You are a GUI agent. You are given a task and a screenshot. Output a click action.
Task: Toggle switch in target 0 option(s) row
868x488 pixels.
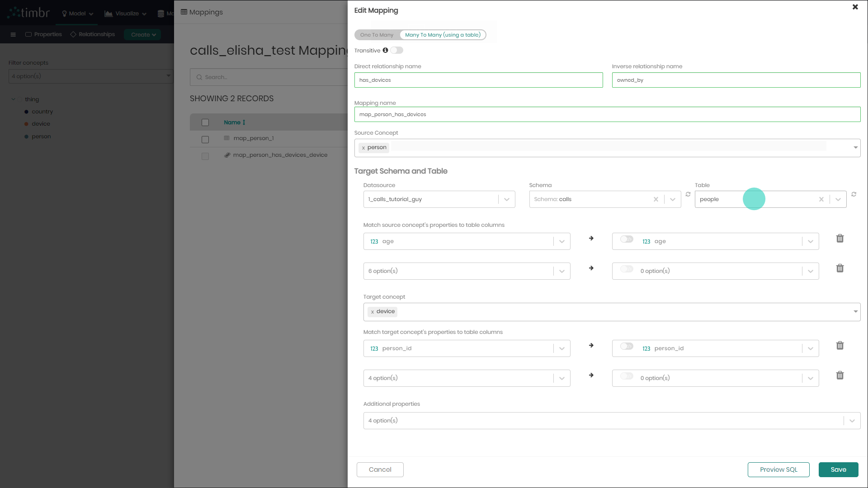(627, 376)
